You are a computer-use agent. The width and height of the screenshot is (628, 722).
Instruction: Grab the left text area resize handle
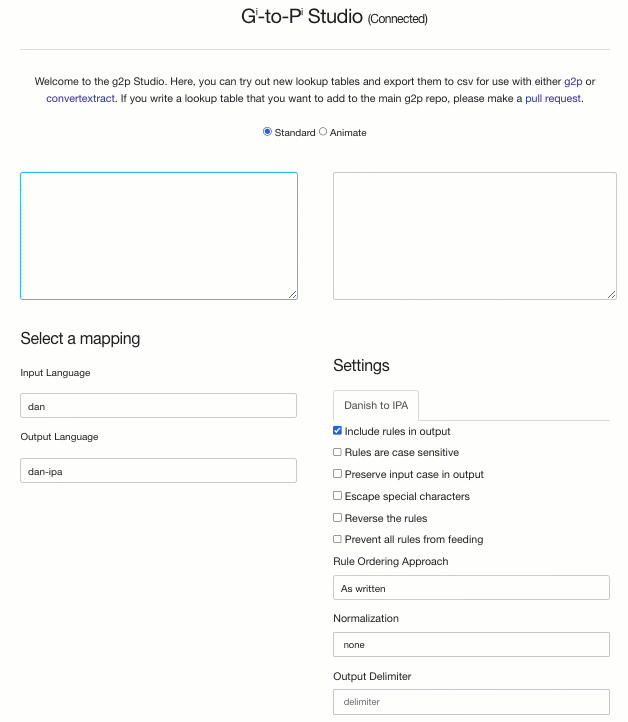292,294
